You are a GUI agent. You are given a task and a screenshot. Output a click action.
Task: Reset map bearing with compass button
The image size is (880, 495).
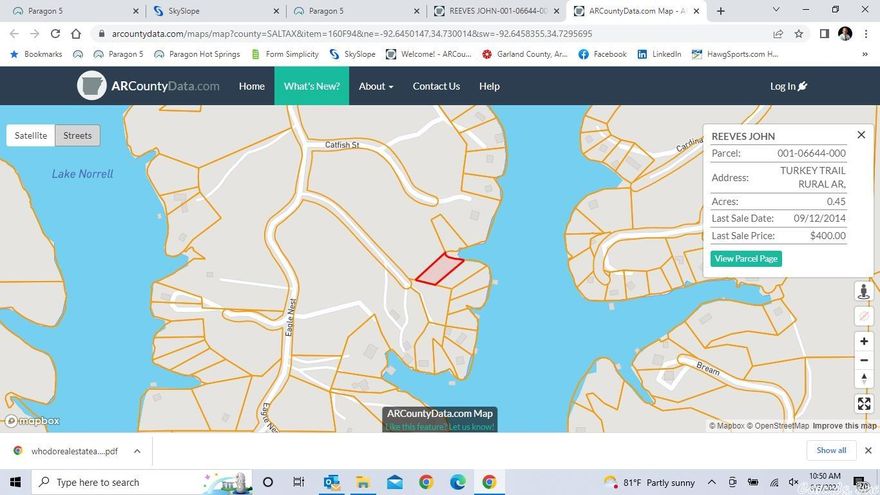(864, 379)
